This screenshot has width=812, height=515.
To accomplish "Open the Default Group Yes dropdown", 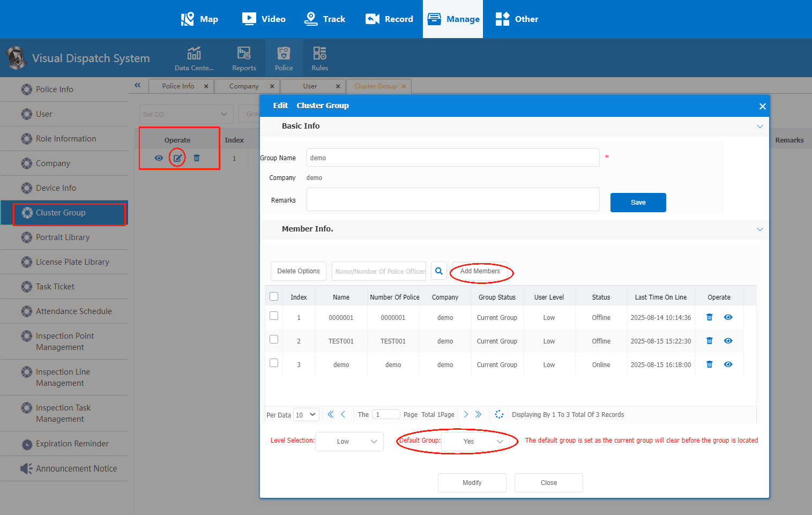I will pos(475,442).
